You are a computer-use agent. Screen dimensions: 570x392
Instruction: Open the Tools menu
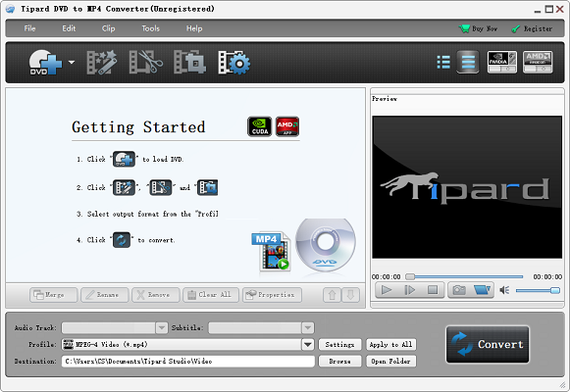tap(150, 28)
